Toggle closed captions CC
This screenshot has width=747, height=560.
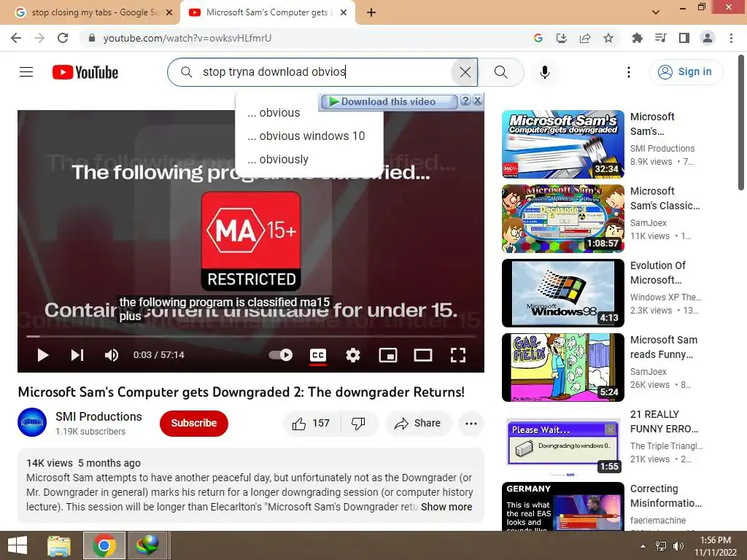click(x=318, y=355)
